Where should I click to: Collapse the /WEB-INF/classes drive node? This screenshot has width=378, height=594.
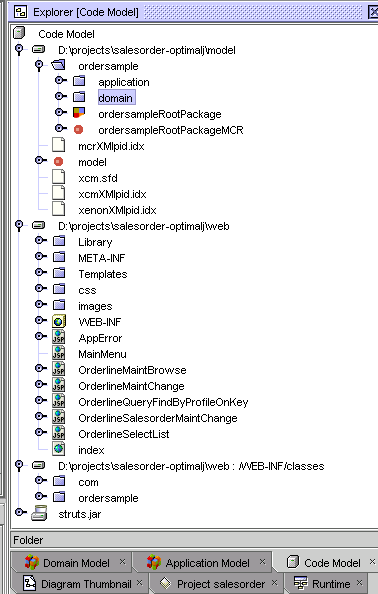(19, 466)
